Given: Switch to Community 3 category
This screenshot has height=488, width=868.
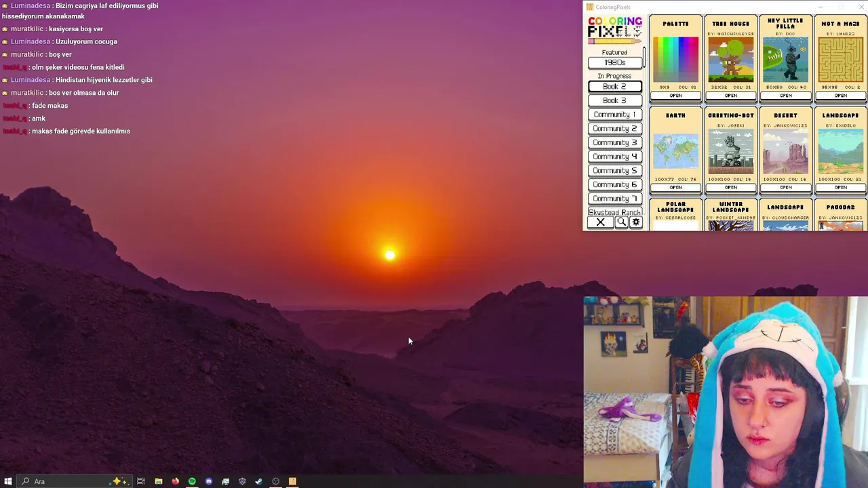Looking at the screenshot, I should click(x=614, y=142).
